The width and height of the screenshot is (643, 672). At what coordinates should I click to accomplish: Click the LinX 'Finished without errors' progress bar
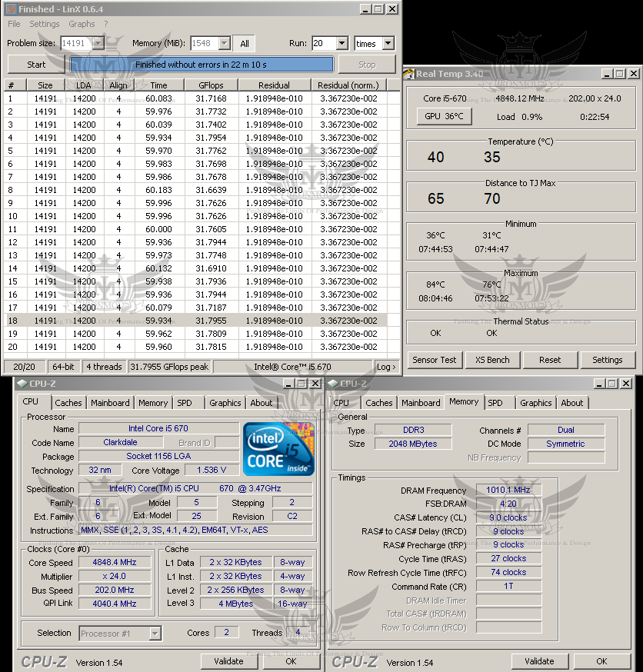[202, 65]
